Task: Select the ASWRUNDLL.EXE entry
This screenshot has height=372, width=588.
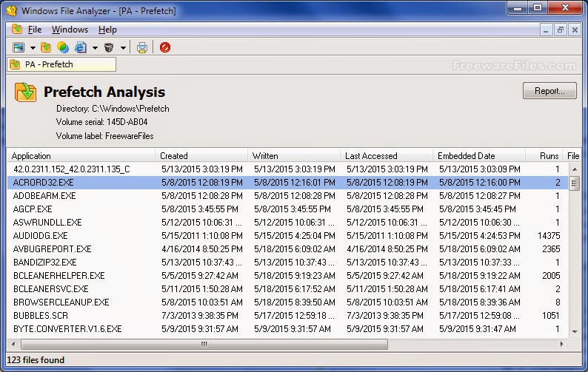Action: (47, 223)
